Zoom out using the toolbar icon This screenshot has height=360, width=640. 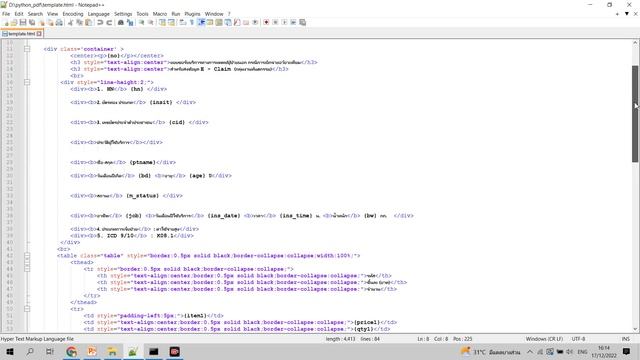[x=151, y=22]
